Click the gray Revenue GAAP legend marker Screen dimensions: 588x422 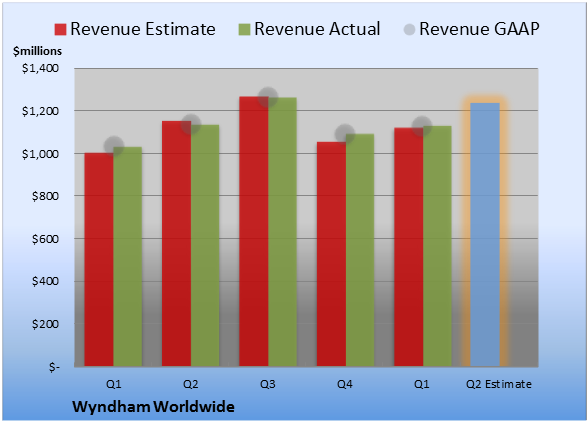click(x=409, y=29)
